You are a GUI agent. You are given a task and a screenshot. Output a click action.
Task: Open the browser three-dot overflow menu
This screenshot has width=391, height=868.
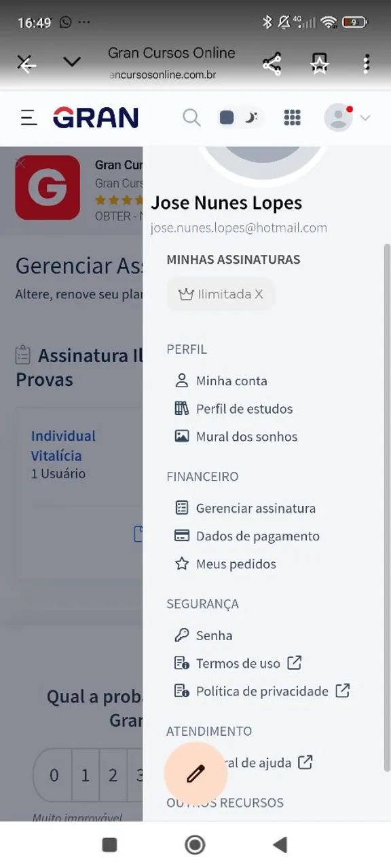click(366, 62)
